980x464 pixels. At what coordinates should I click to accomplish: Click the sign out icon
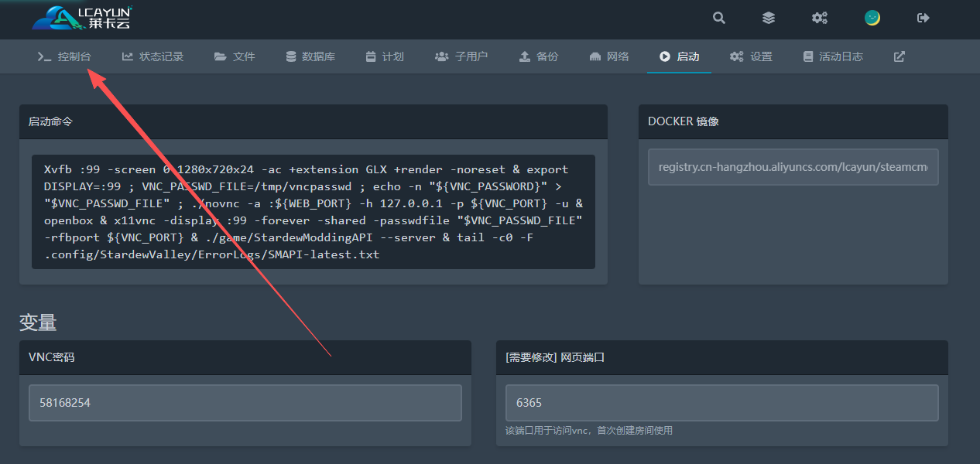coord(923,18)
